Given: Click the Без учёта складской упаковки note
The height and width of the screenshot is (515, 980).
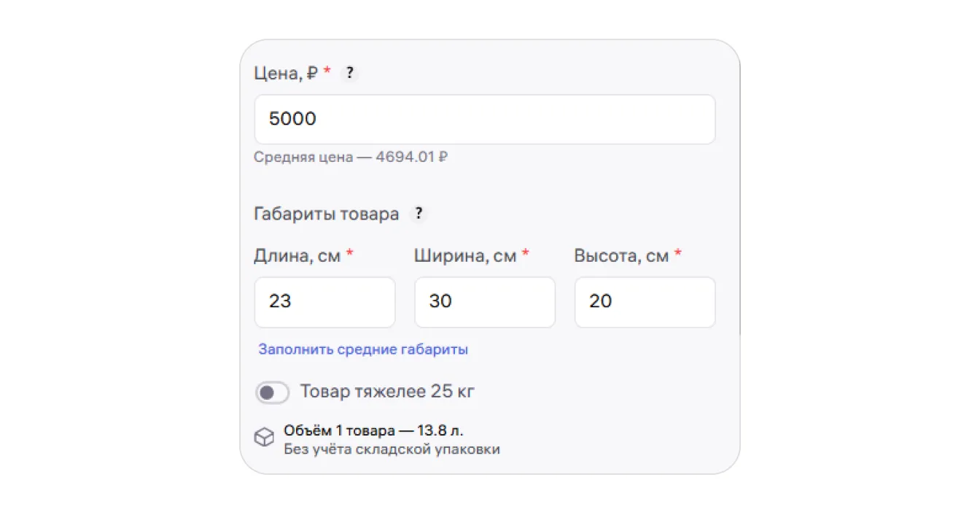Looking at the screenshot, I should (392, 449).
